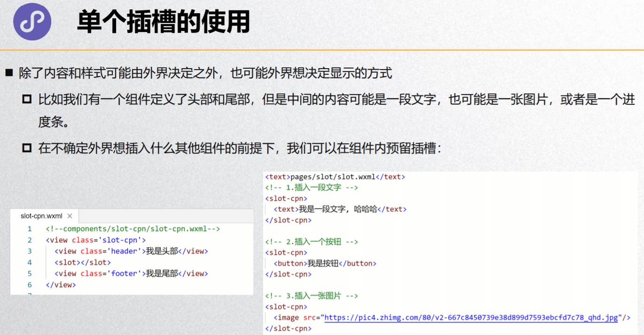This screenshot has height=335, width=644.
Task: Click the last closing /slot-cpn tag
Action: click(x=288, y=328)
